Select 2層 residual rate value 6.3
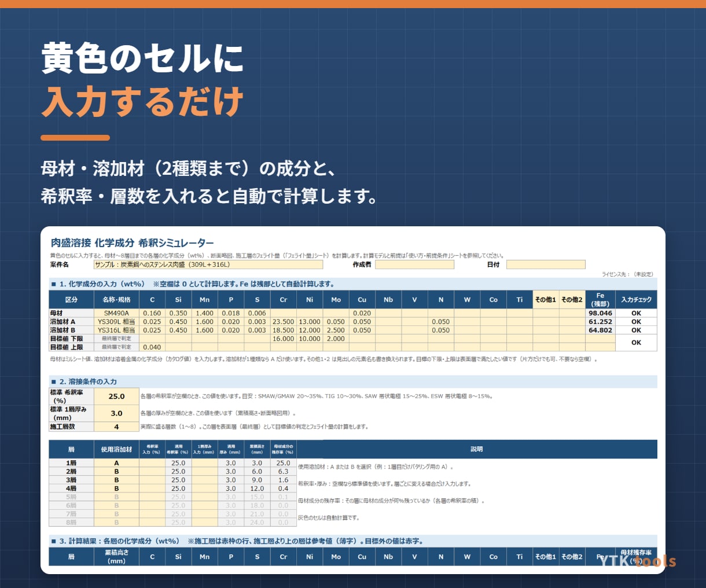 [x=284, y=472]
